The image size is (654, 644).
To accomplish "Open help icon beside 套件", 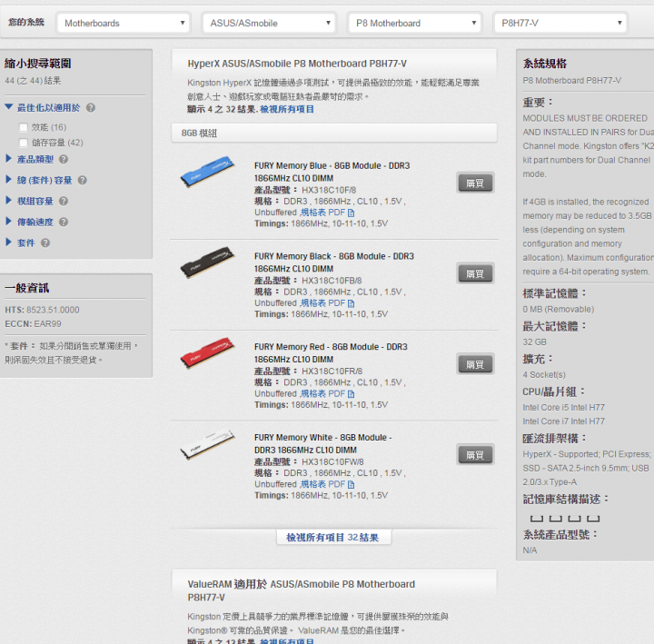I will click(x=45, y=243).
